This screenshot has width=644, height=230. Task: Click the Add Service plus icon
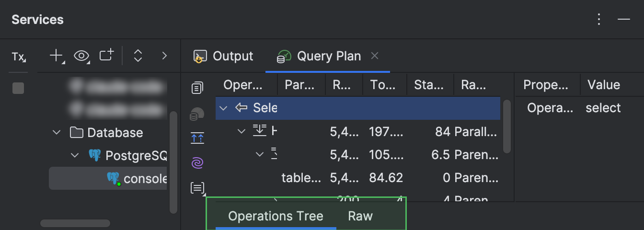click(57, 56)
